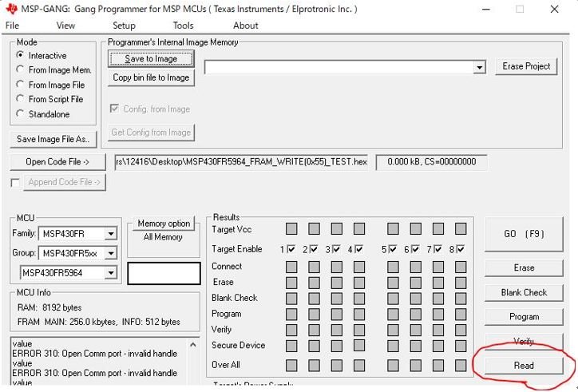Toggle Target Enable checkbox 3
The image size is (578, 392).
pyautogui.click(x=336, y=249)
